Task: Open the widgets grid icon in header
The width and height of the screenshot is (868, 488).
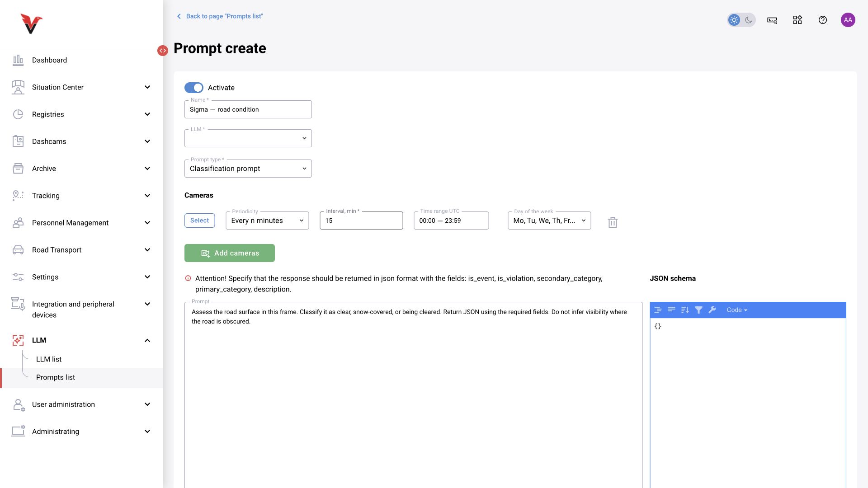Action: point(797,20)
